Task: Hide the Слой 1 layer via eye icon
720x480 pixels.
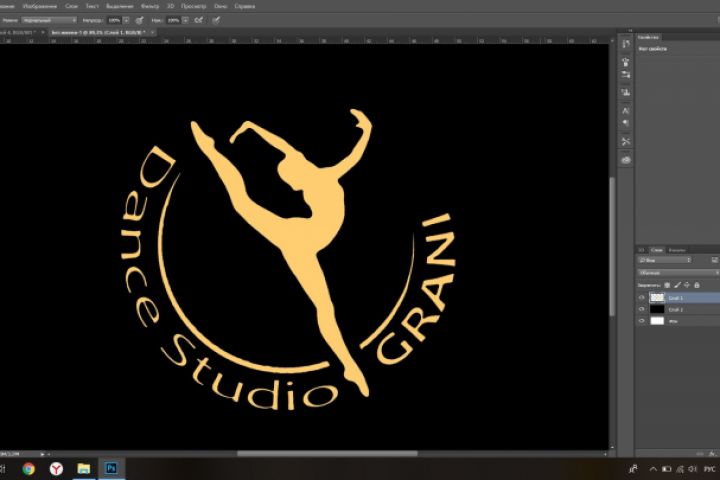Action: tap(641, 298)
